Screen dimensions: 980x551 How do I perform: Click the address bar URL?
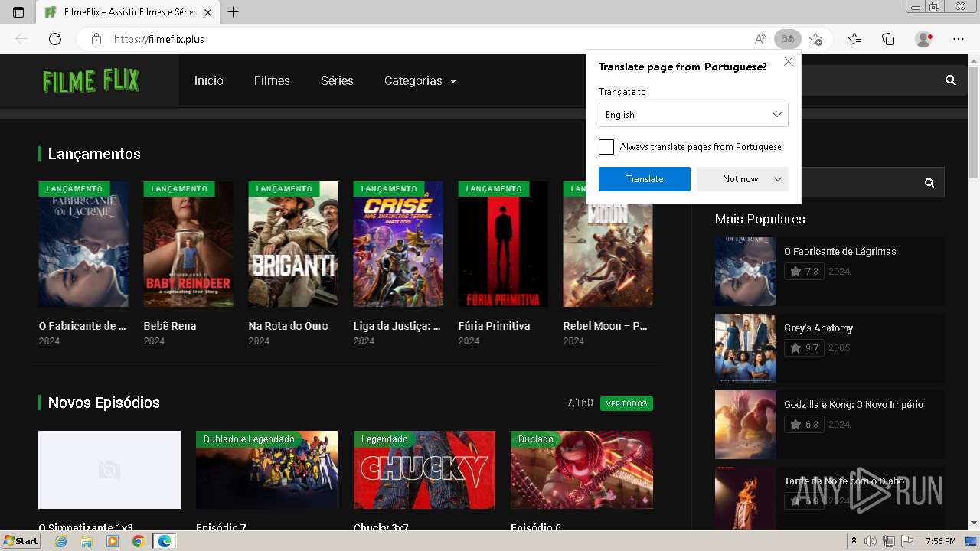click(159, 39)
